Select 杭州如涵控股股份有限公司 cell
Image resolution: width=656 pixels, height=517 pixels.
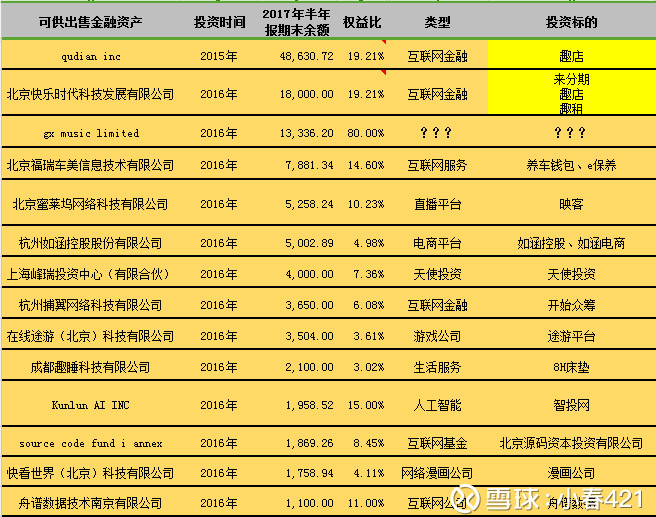click(x=90, y=243)
